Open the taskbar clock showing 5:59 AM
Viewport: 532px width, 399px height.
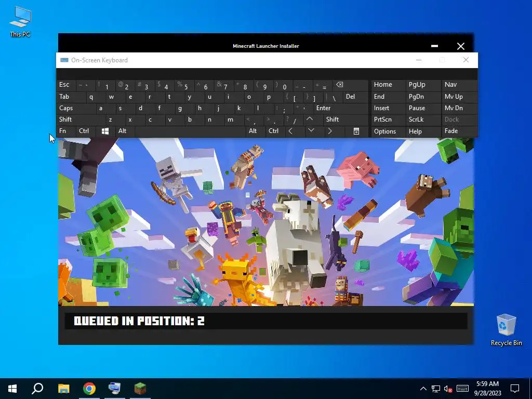[488, 389]
